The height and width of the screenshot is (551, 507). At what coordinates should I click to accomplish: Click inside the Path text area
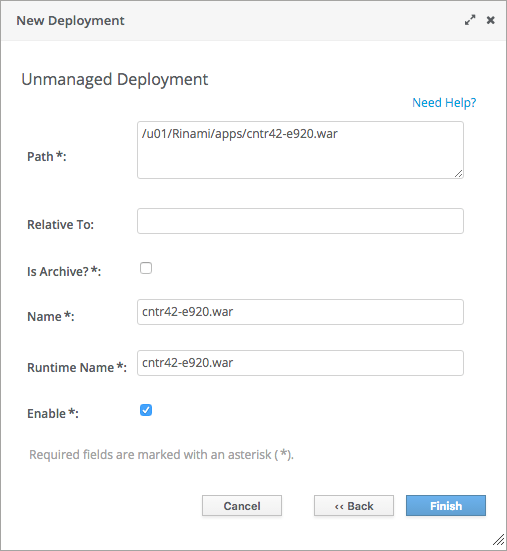(300, 150)
